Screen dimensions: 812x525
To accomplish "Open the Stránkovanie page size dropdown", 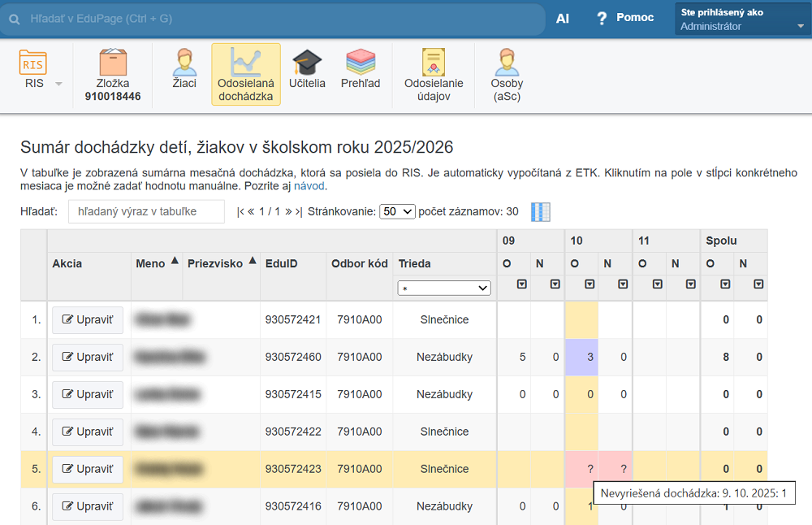I will [398, 211].
